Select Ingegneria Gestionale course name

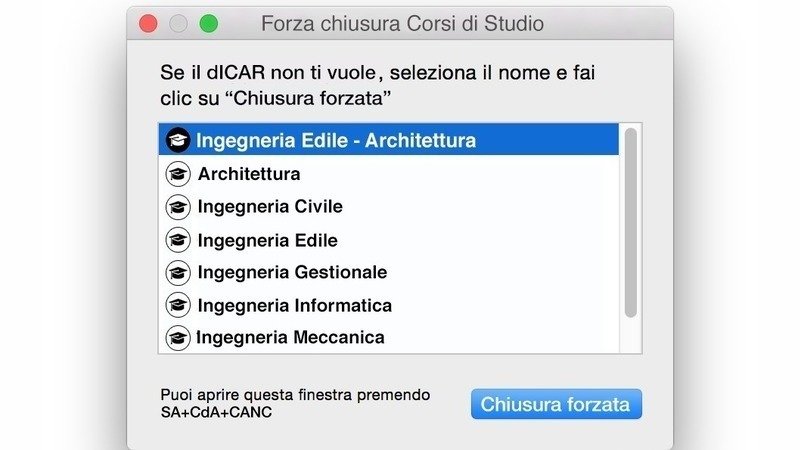[292, 272]
